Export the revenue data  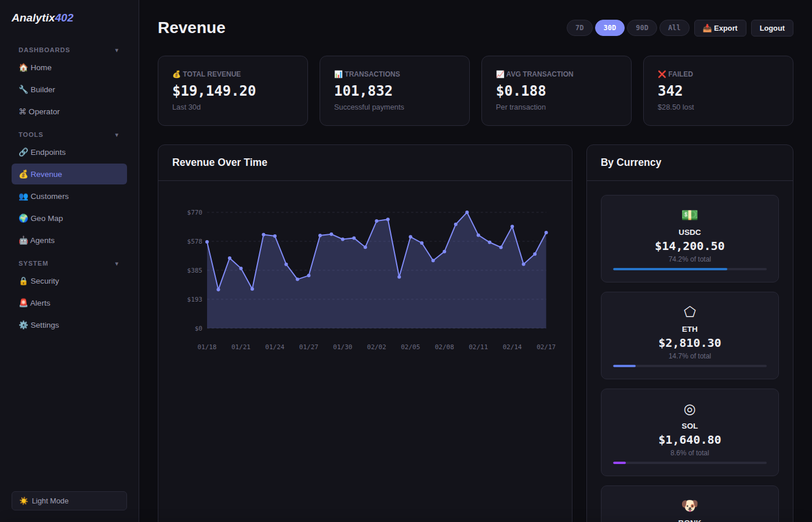tap(720, 28)
